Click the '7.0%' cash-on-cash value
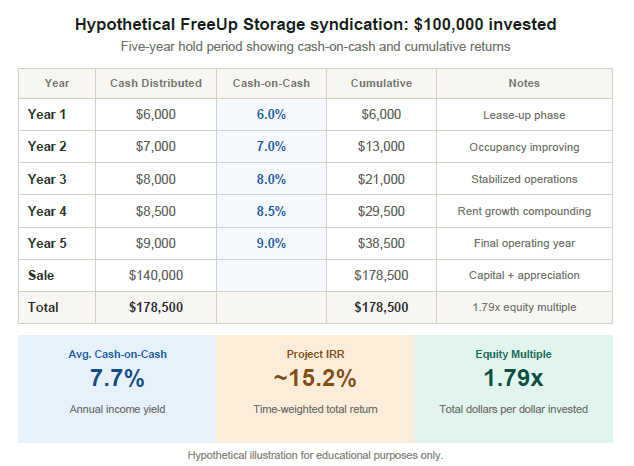This screenshot has height=466, width=634. pyautogui.click(x=271, y=146)
